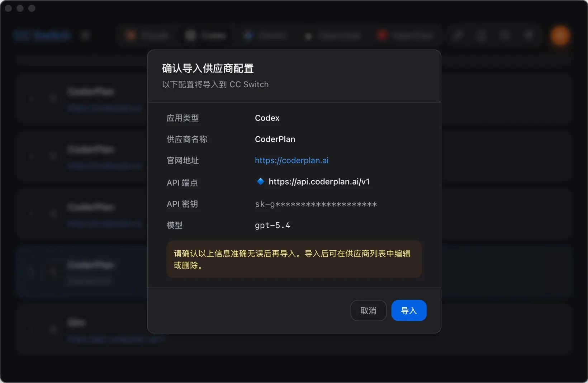Click the masked API key sk-g*** value
588x383 pixels.
[x=316, y=204]
